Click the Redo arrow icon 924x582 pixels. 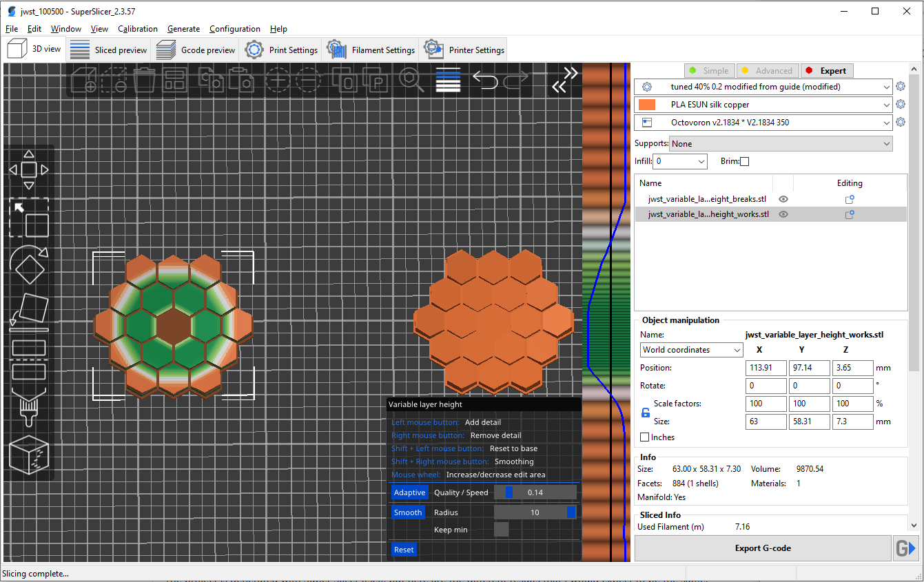coord(515,80)
